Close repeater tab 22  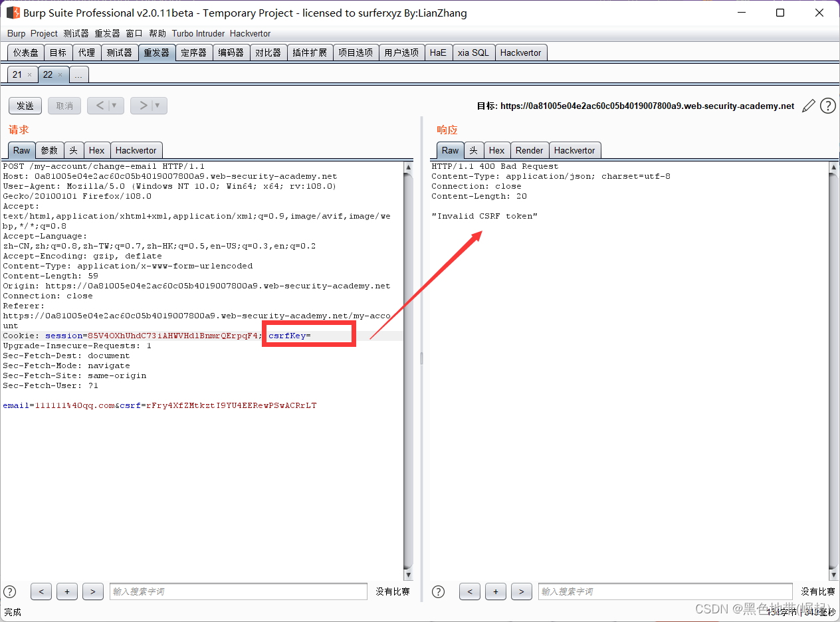[60, 75]
